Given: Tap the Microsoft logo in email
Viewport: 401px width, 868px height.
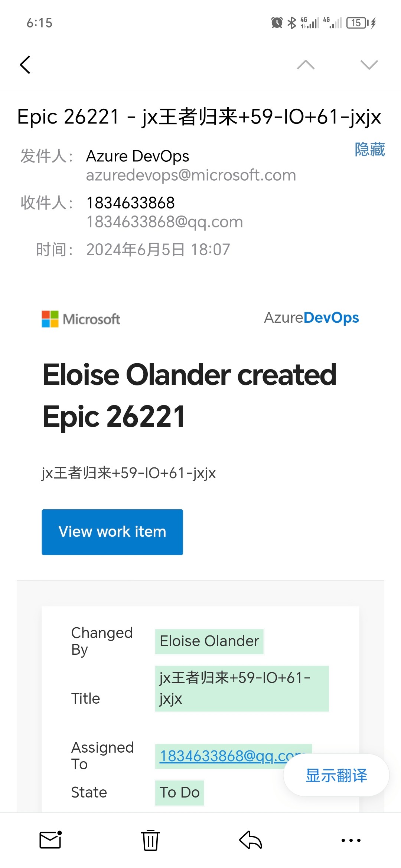Looking at the screenshot, I should (81, 319).
